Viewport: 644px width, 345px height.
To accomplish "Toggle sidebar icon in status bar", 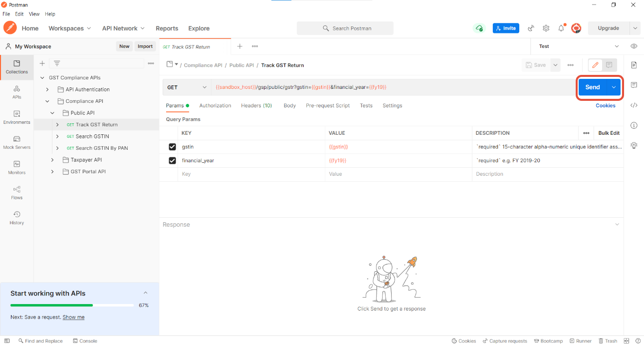I will (7, 341).
